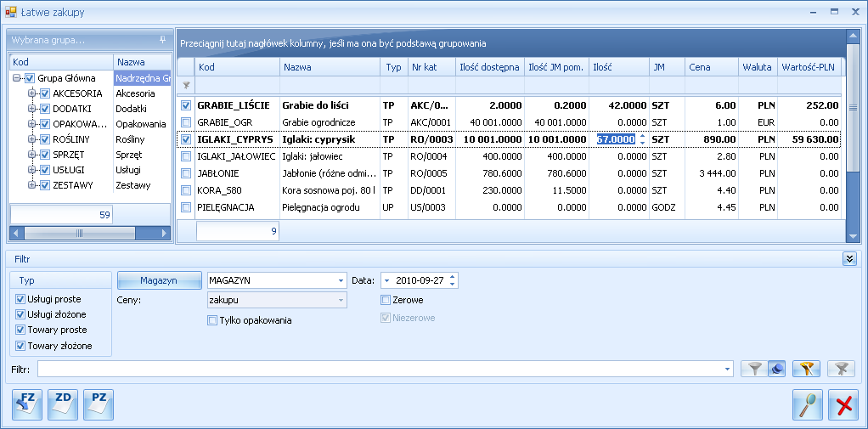Image resolution: width=868 pixels, height=429 pixels.
Task: Sort by the Nazwa column header in grid
Action: coord(330,67)
